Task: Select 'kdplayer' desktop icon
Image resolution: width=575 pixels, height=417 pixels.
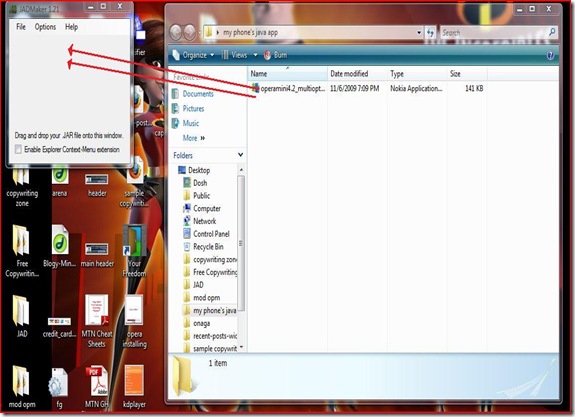Action: [134, 387]
